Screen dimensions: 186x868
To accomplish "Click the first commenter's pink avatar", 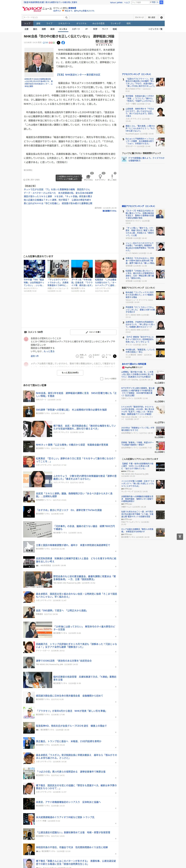I will [26, 339].
